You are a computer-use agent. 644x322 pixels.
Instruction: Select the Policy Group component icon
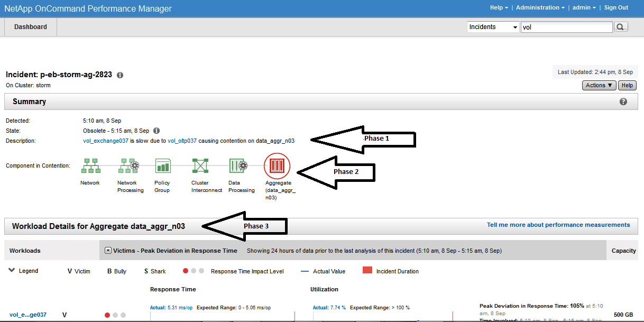(162, 166)
